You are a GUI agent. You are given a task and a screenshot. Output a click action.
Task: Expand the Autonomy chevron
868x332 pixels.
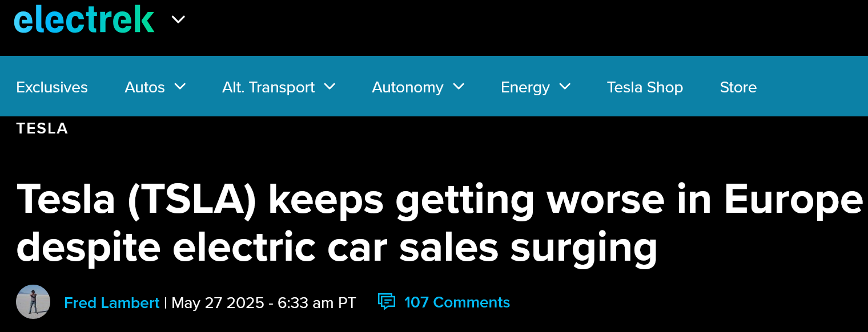(459, 87)
